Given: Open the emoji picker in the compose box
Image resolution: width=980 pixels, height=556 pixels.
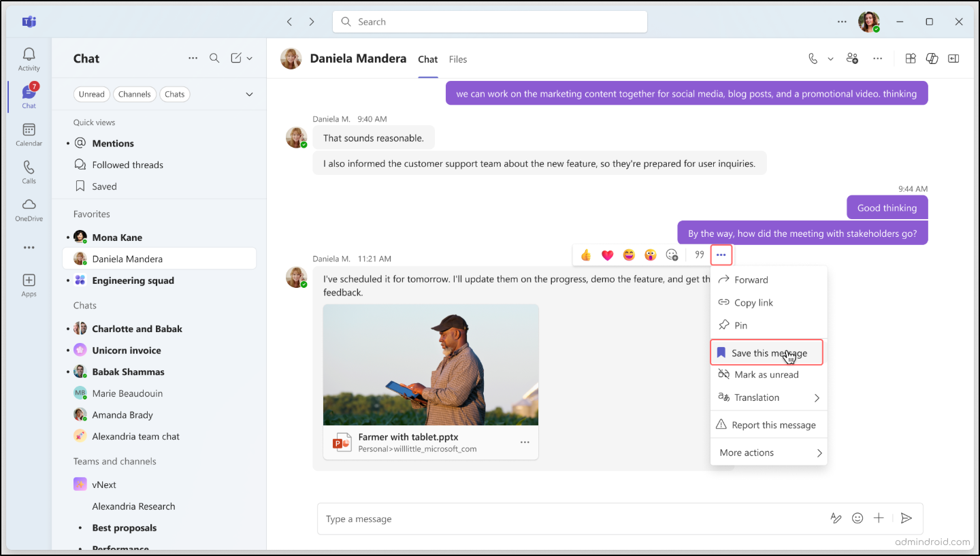Looking at the screenshot, I should pos(857,518).
